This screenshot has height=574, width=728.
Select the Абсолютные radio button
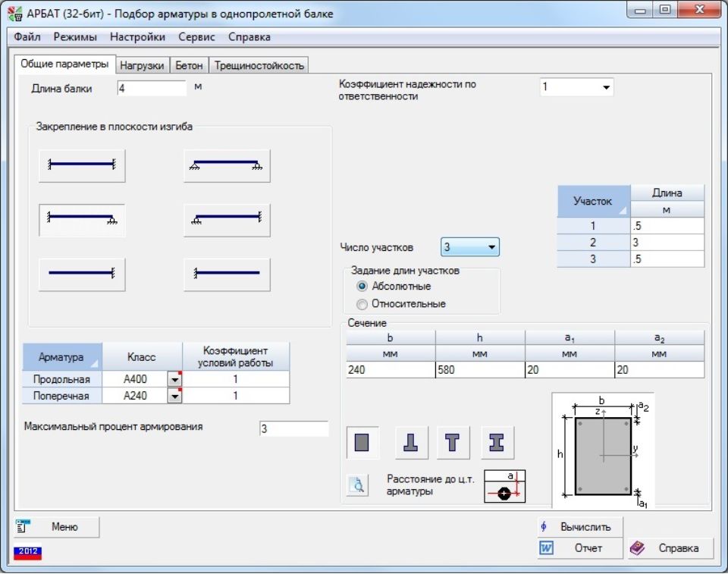click(362, 287)
